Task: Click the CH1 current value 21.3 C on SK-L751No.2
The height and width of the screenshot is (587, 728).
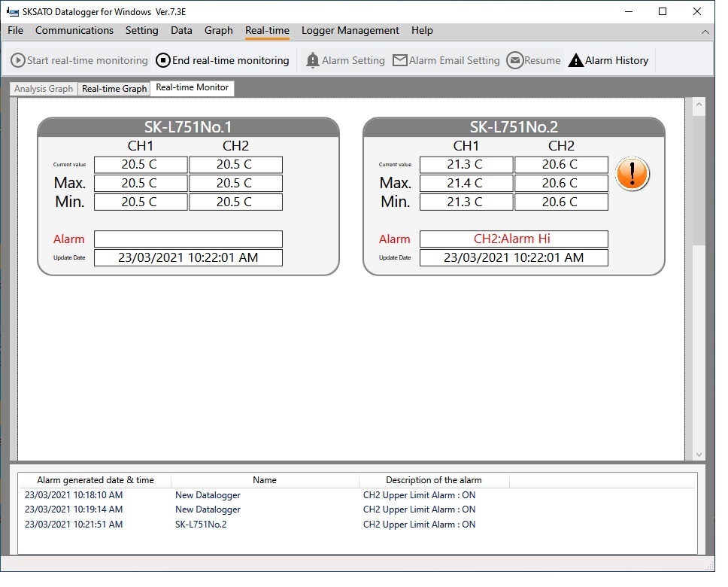Action: [x=466, y=165]
